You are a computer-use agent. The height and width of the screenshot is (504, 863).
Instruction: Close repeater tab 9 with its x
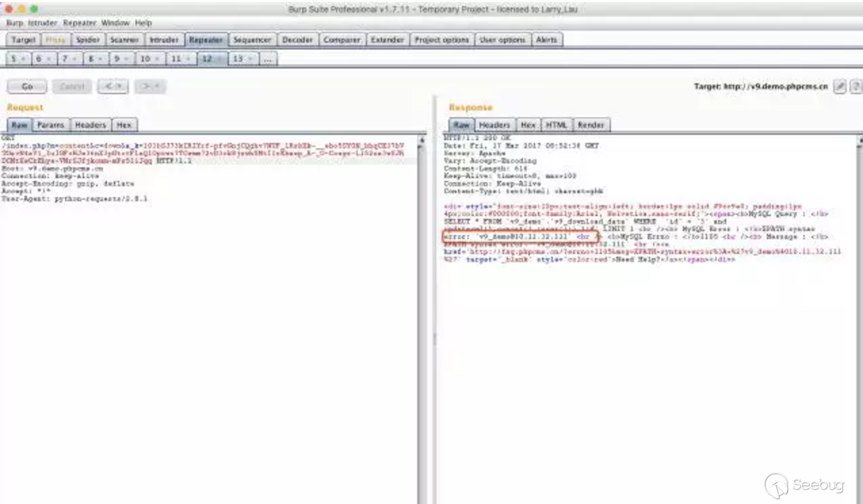(x=127, y=59)
